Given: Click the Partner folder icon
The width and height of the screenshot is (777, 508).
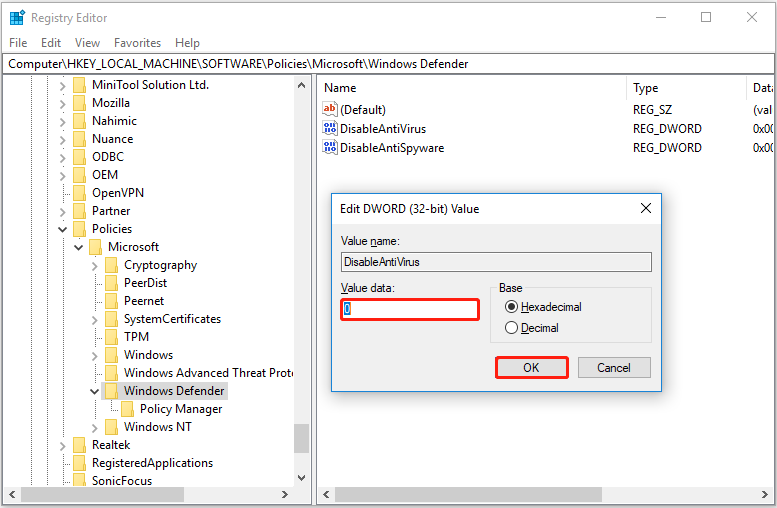Looking at the screenshot, I should pos(79,211).
